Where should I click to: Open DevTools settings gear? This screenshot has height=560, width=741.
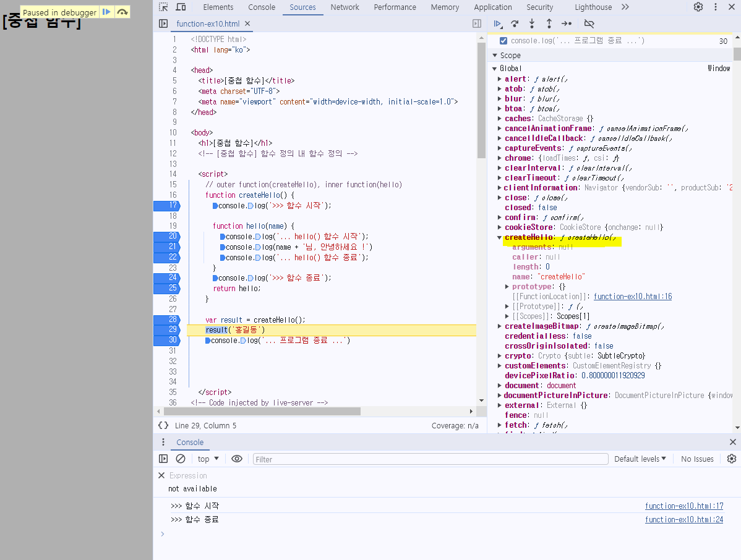(698, 7)
